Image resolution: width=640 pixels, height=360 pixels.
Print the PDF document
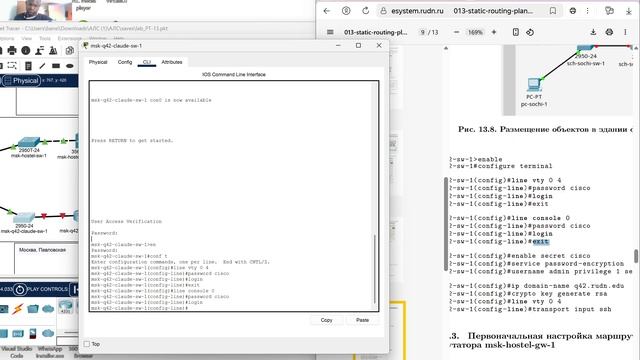coord(609,32)
